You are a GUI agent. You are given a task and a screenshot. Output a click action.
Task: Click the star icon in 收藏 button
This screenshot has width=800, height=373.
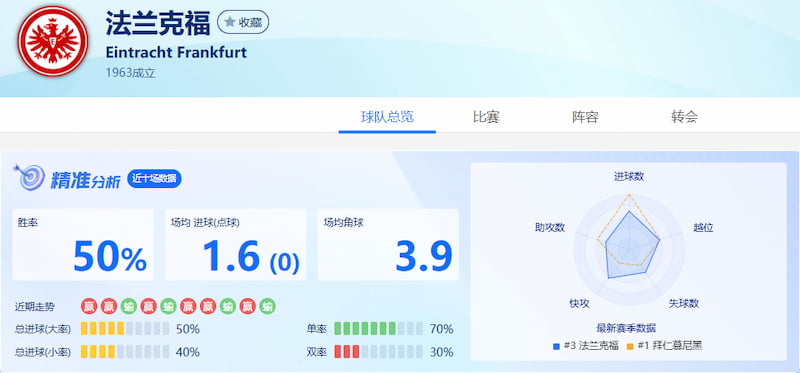coord(230,22)
